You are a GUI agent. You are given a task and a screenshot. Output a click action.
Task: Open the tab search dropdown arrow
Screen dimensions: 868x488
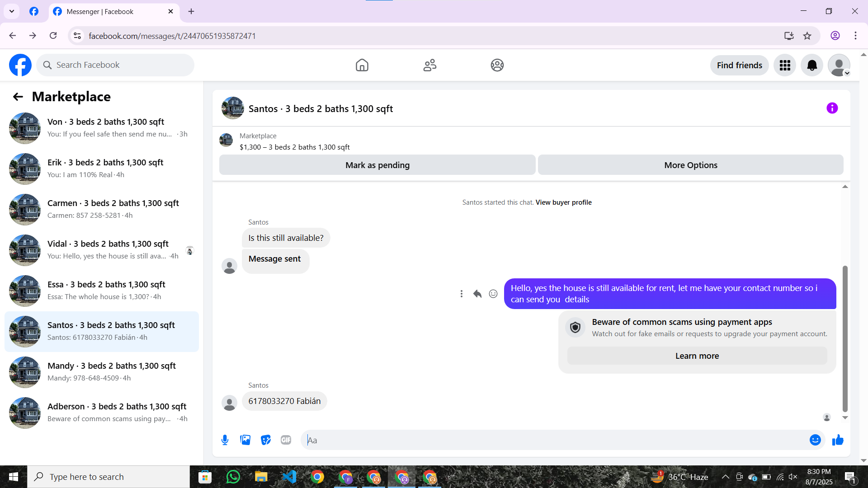coord(12,11)
